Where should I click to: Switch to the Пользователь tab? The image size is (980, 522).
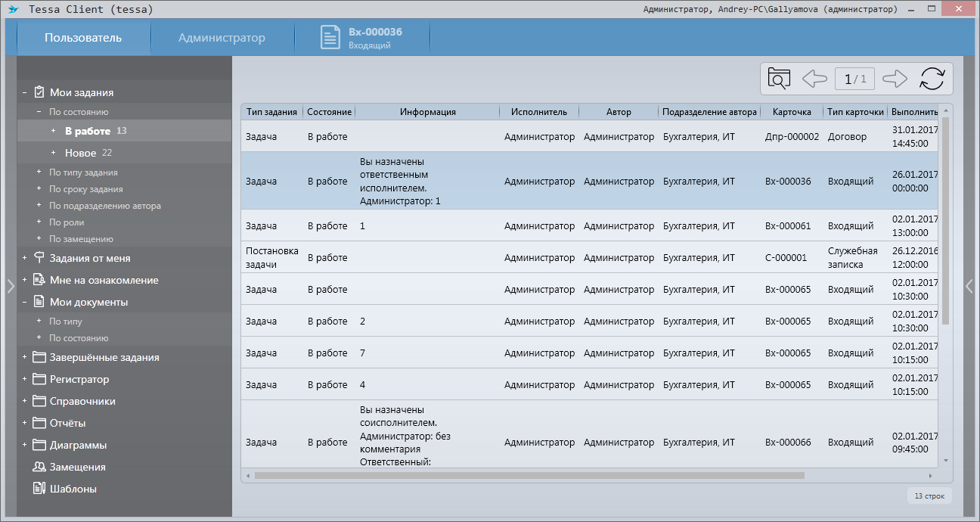tap(83, 38)
